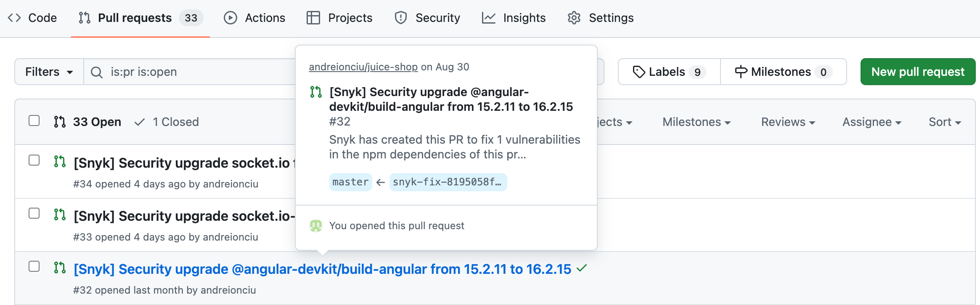Show the 1 Closed pull requests
The image size is (980, 305).
click(x=167, y=122)
